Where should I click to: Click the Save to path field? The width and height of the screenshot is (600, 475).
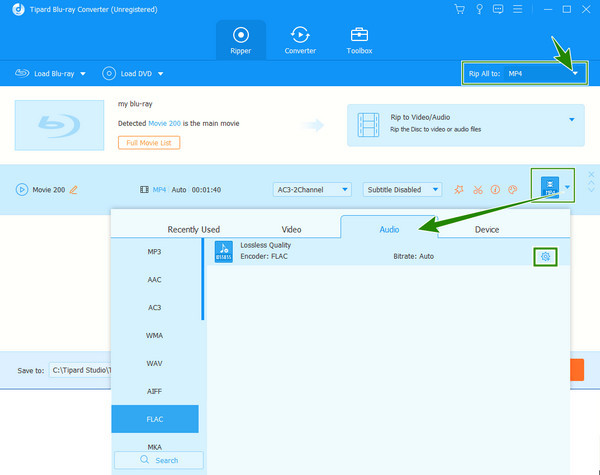click(x=81, y=370)
